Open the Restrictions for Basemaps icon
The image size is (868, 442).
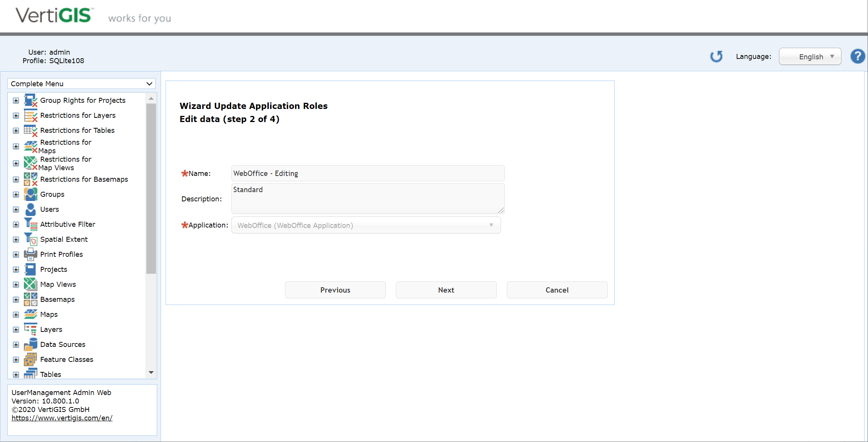tap(30, 179)
